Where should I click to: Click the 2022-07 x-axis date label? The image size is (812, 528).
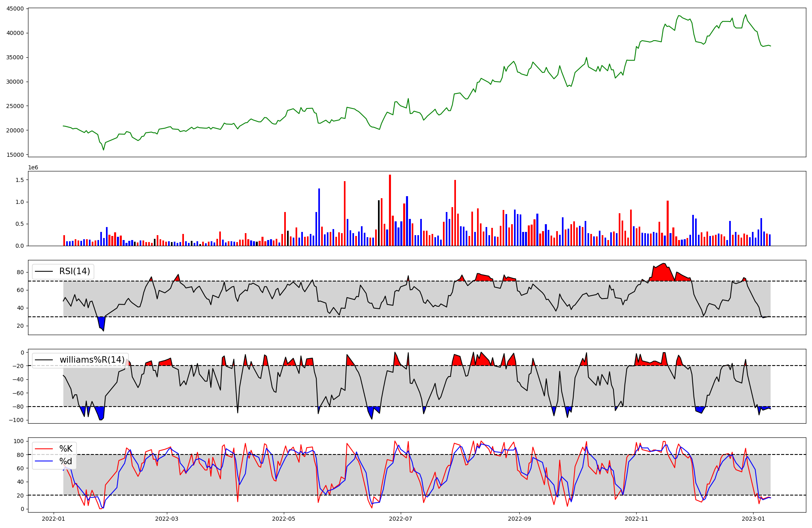point(401,519)
